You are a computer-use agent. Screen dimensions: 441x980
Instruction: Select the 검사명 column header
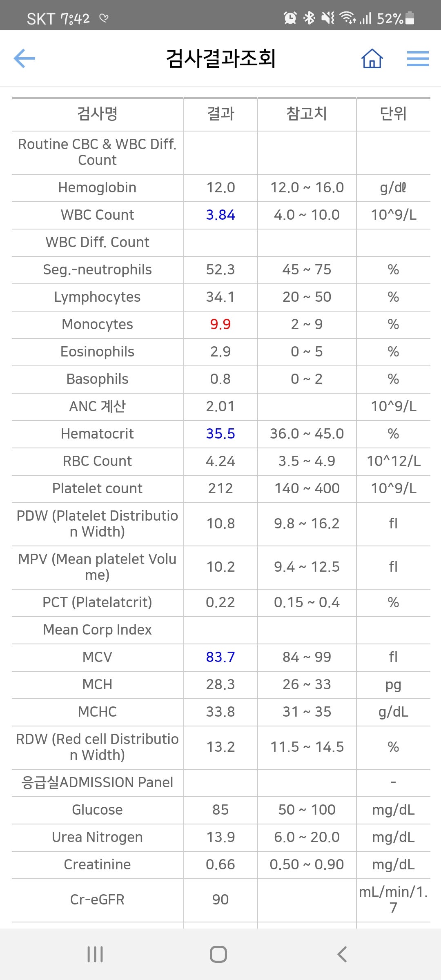98,114
